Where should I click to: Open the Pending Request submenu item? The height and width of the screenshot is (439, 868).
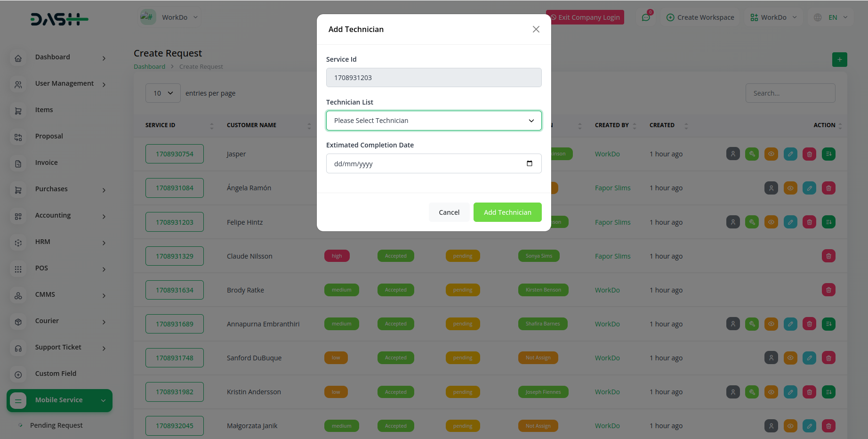[56, 425]
